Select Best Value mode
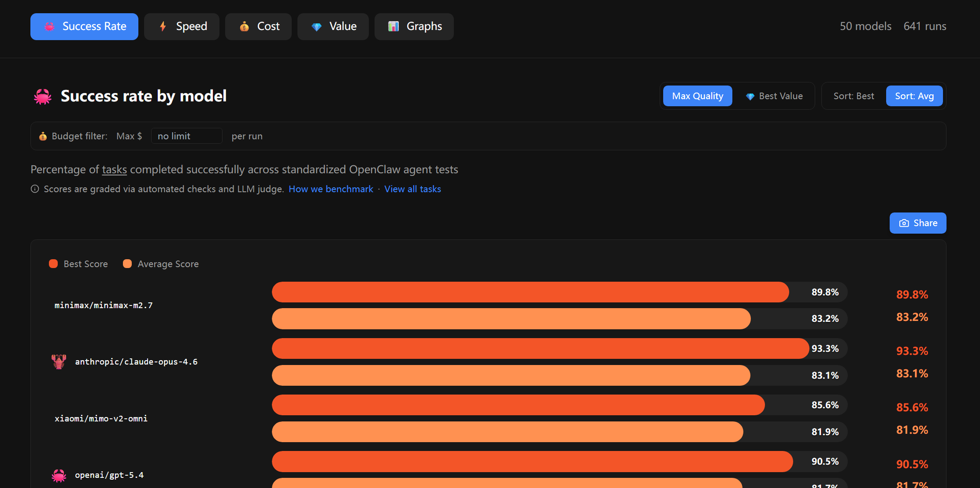This screenshot has height=488, width=980. click(774, 96)
